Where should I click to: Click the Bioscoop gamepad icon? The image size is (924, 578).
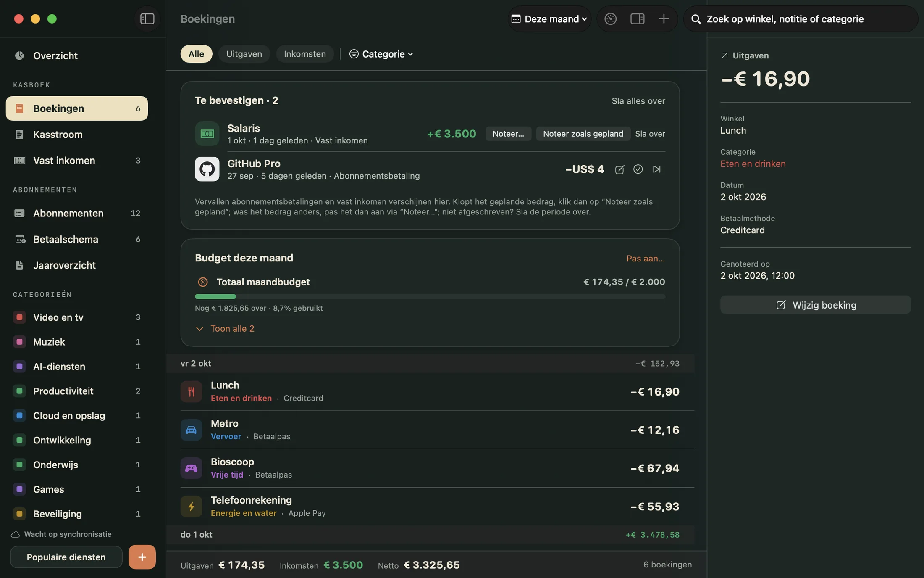coord(191,468)
